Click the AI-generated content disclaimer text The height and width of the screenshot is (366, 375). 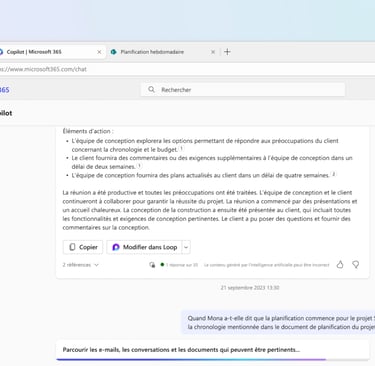[x=267, y=265]
